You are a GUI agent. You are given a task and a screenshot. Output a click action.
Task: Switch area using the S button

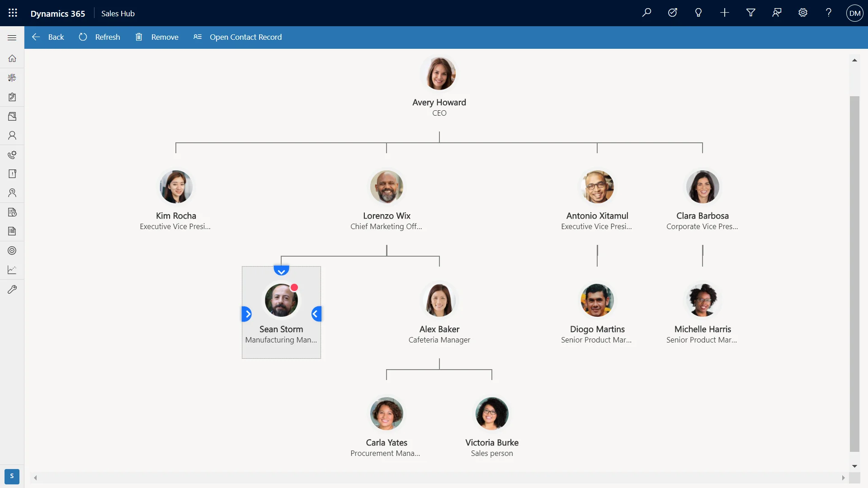click(x=12, y=476)
